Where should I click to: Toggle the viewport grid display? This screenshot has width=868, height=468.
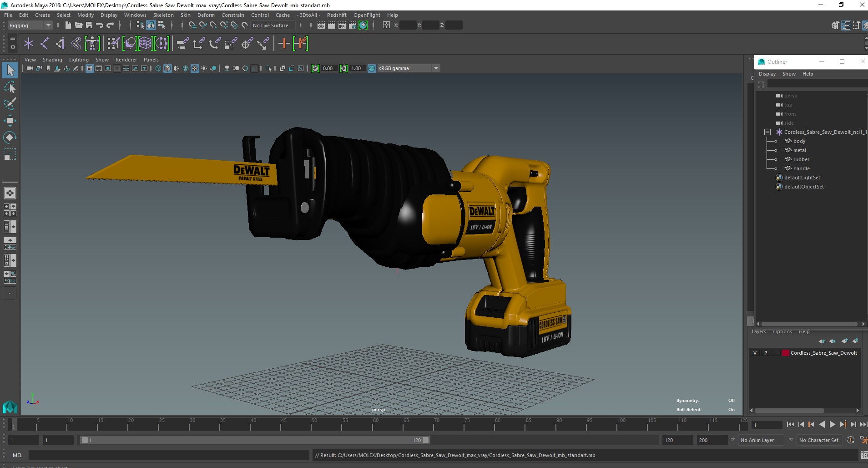click(x=90, y=68)
